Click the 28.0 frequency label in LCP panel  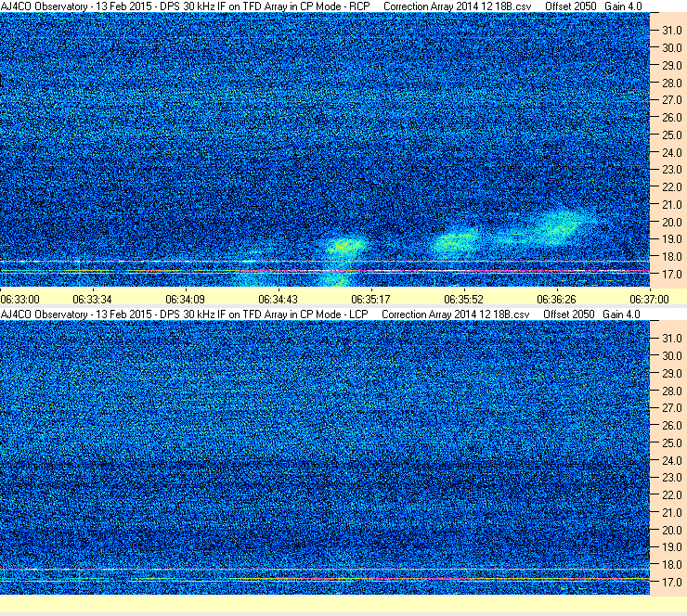671,391
